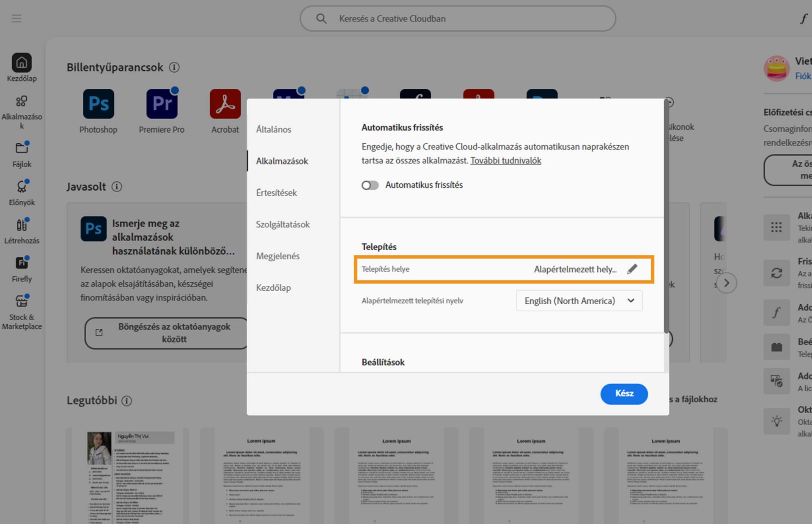The image size is (812, 524).
Task: Open the További tudnivalók link
Action: click(x=505, y=161)
